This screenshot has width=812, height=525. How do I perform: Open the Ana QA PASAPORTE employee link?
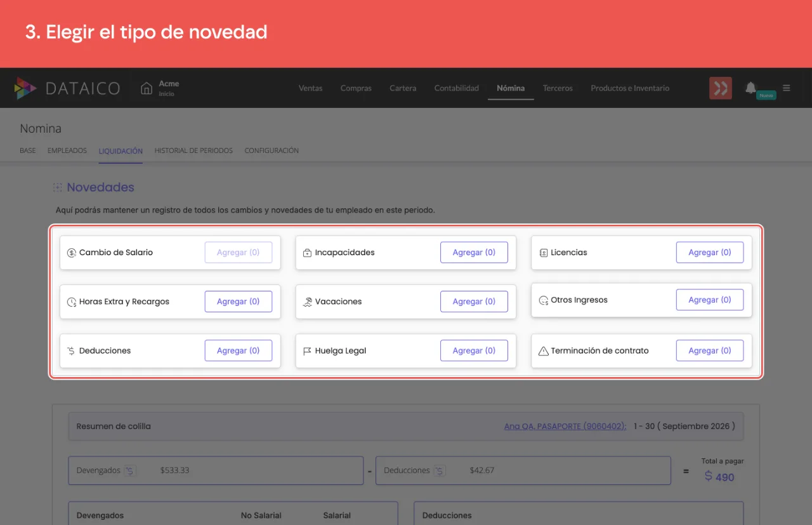click(565, 426)
